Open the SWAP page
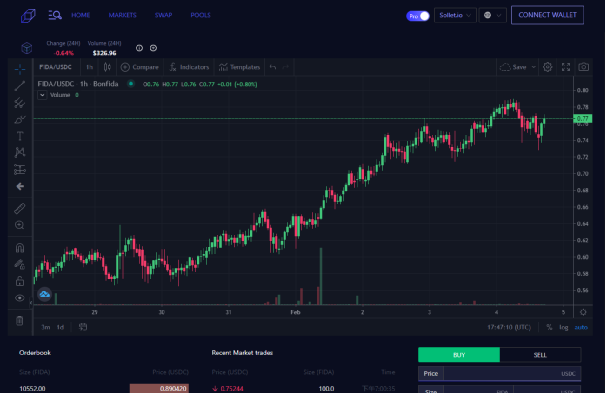 click(163, 15)
